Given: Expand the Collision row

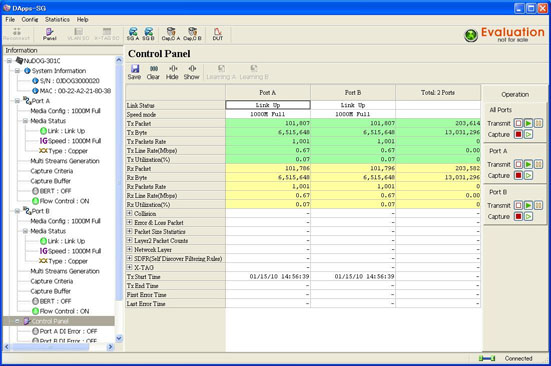Looking at the screenshot, I should coord(129,213).
